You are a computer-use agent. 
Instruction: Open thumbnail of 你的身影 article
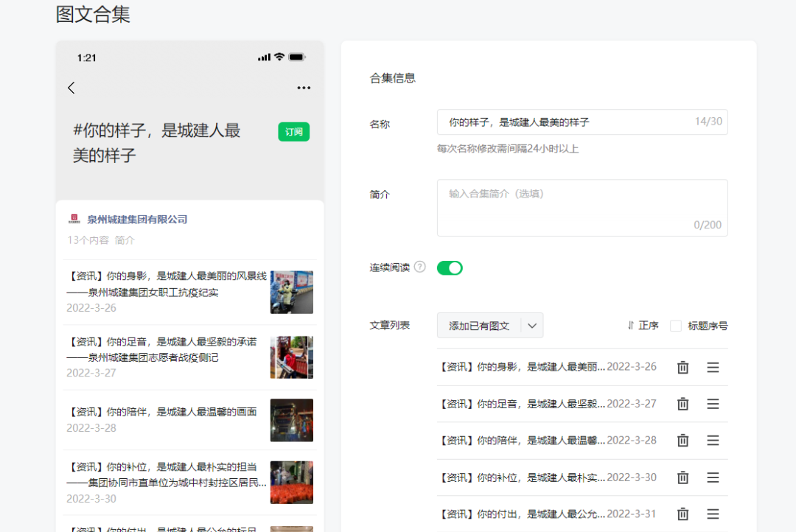(x=291, y=292)
